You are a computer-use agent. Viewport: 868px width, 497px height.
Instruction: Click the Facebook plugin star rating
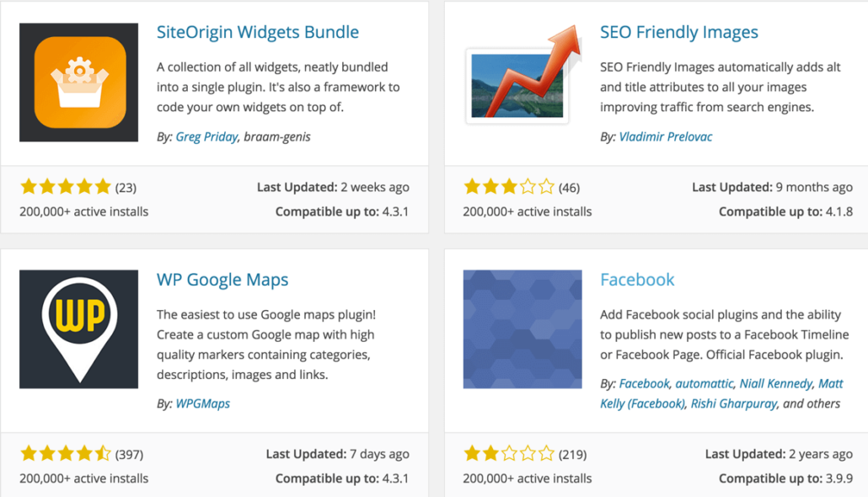point(509,454)
